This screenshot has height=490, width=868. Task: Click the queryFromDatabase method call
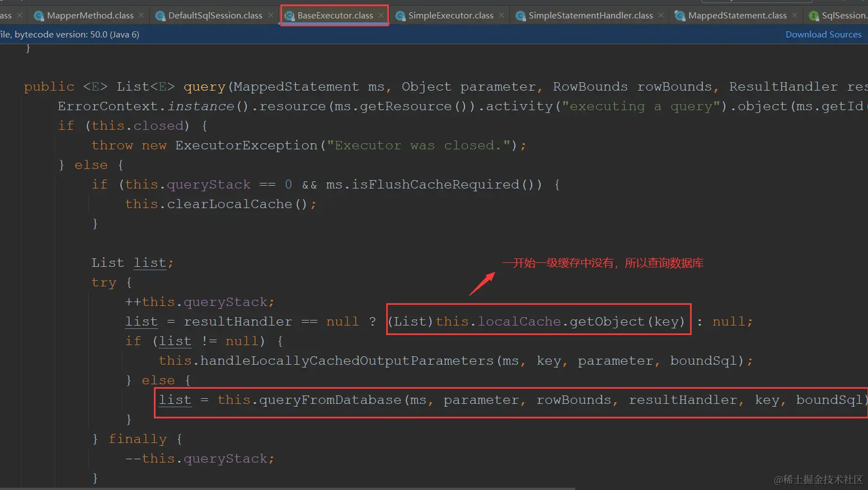click(330, 400)
